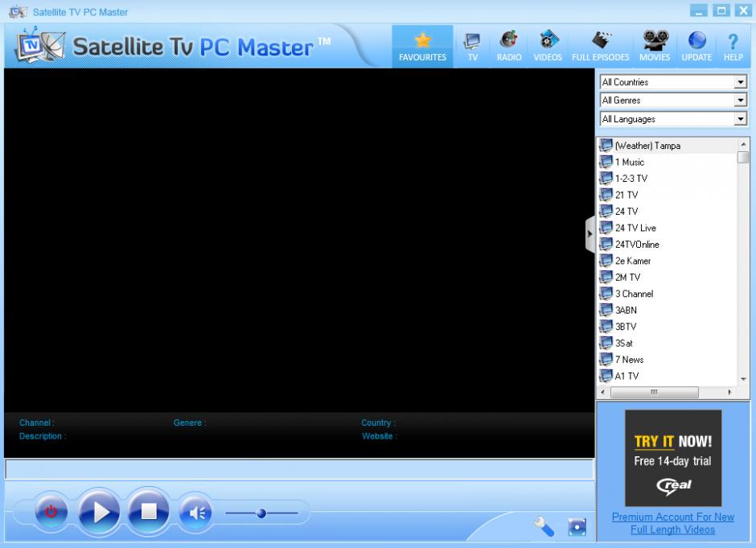
Task: Select the (Weather) Tampa channel
Action: pos(668,146)
